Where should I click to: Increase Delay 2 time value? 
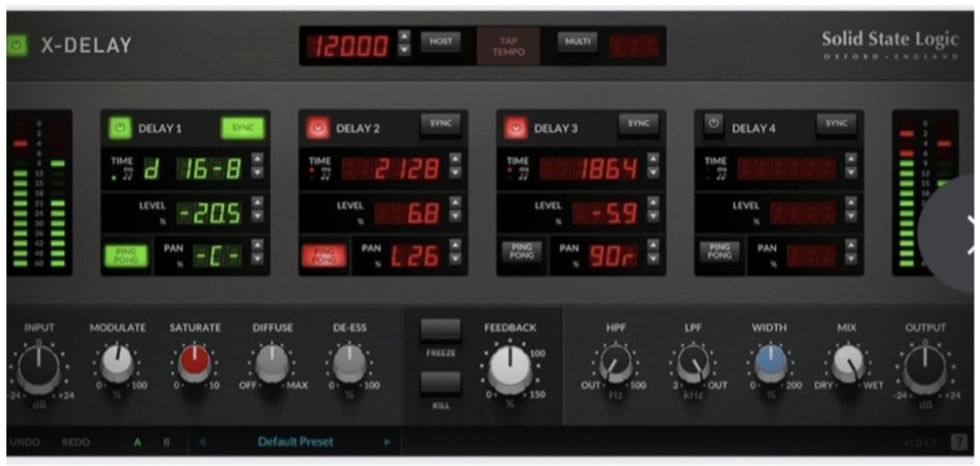[x=455, y=159]
